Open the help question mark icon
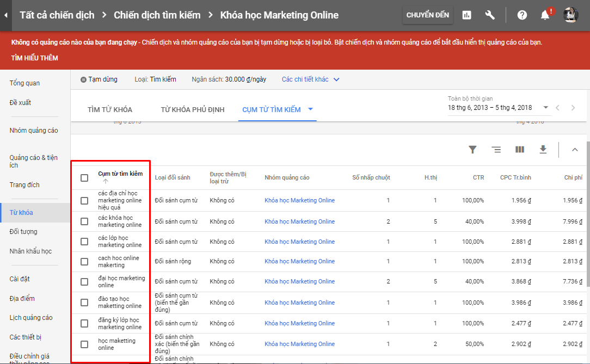The image size is (590, 364). (522, 15)
